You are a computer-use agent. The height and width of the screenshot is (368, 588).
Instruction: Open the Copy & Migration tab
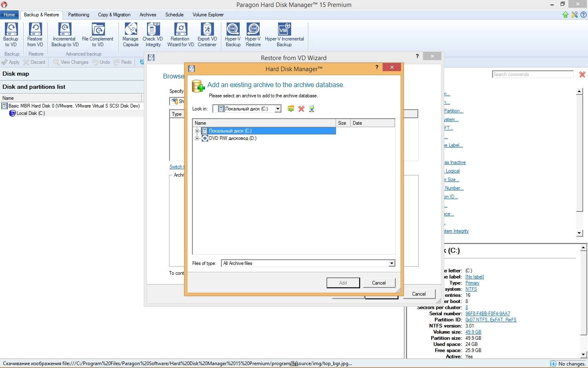pos(114,15)
